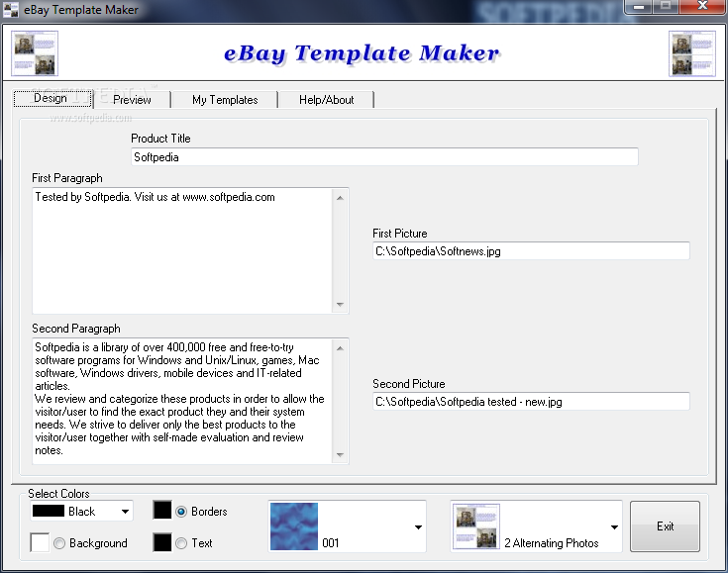Click the white Background color swatch
This screenshot has height=573, width=728.
coord(40,542)
